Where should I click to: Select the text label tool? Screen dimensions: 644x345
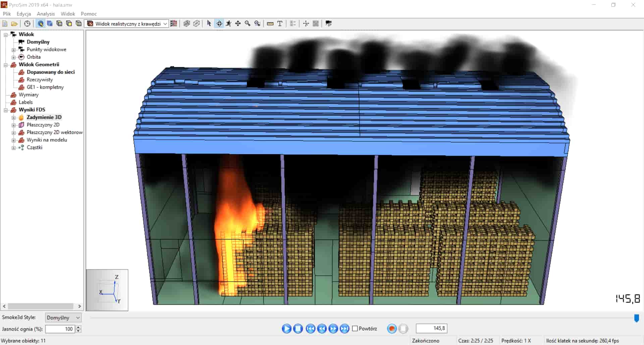pos(280,23)
